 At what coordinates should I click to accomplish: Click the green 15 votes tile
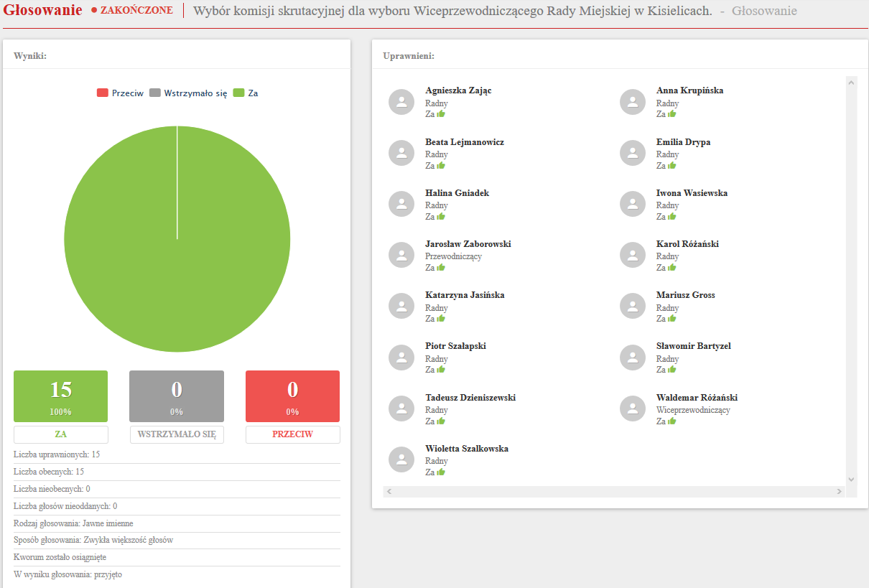click(x=61, y=396)
